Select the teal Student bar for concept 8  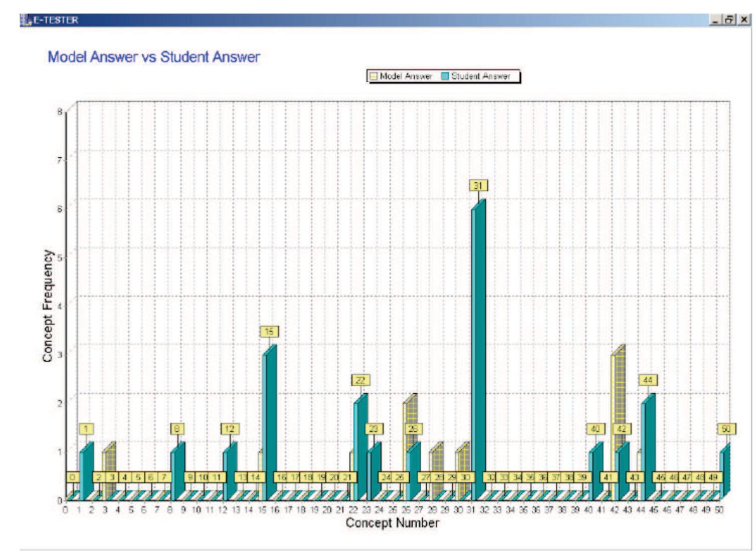point(177,471)
